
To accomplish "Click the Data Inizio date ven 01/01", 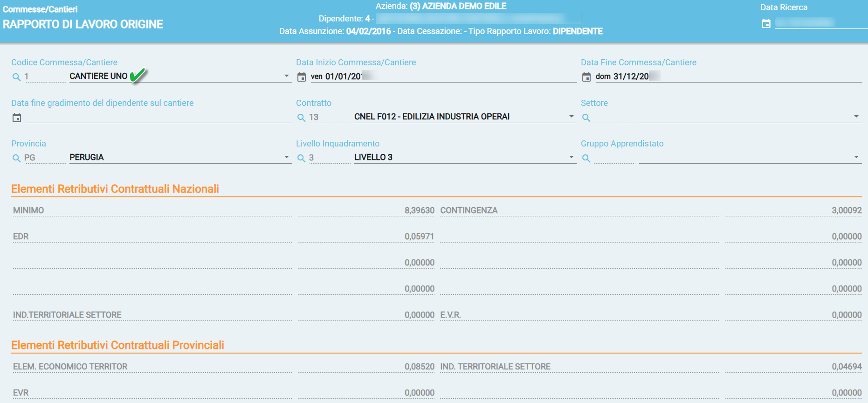I will [443, 76].
